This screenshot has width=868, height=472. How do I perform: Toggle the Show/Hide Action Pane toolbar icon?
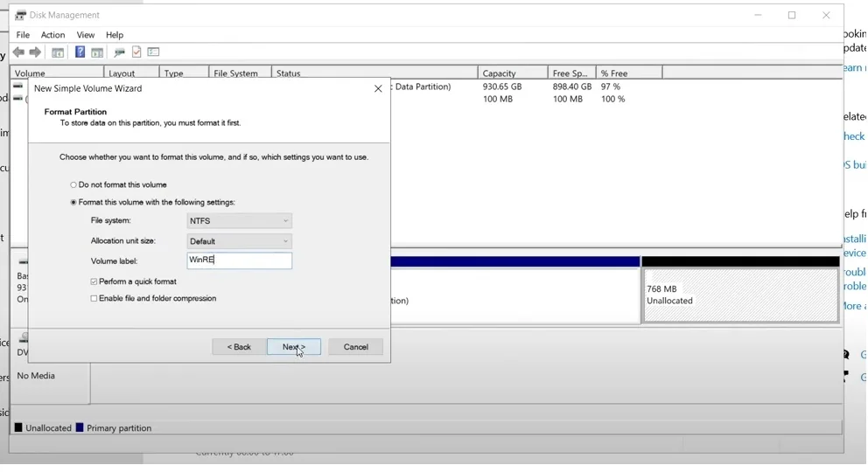point(97,52)
